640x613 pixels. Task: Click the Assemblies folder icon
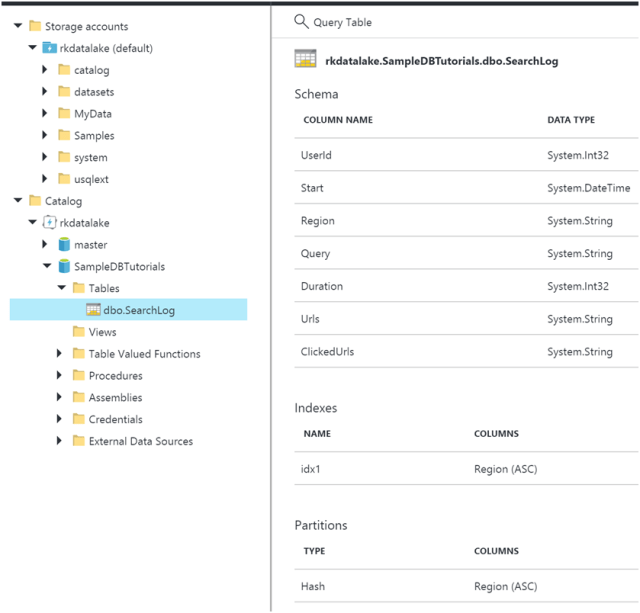coord(79,397)
